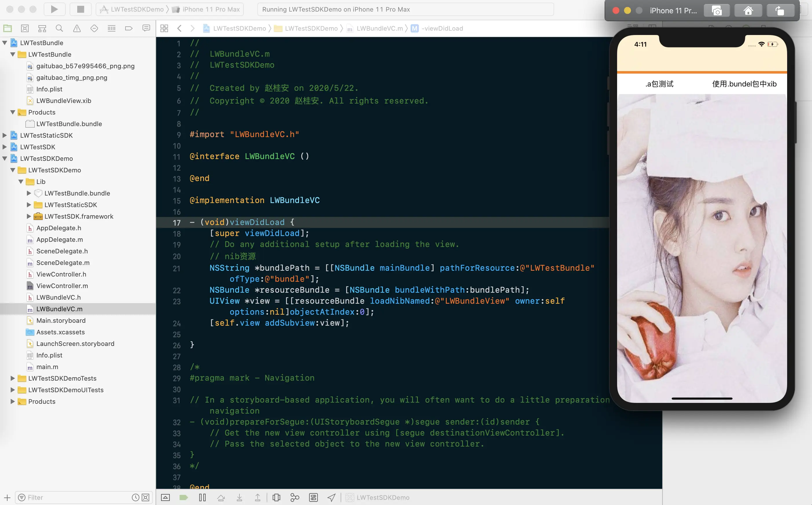The image size is (812, 505).
Task: Click the Run (play) button
Action: 54,9
